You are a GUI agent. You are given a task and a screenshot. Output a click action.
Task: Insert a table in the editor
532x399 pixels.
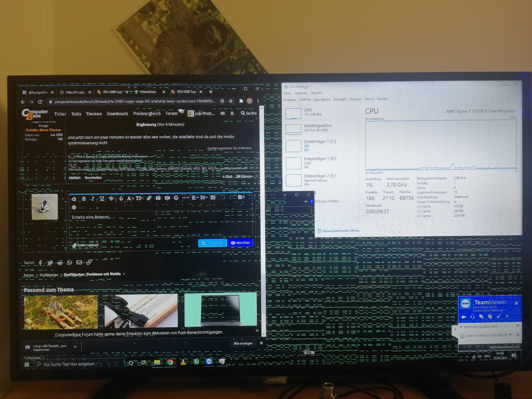click(x=213, y=197)
